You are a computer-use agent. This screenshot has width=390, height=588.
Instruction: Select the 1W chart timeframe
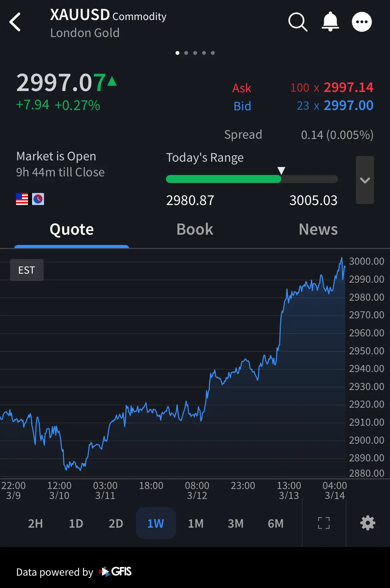tap(156, 523)
